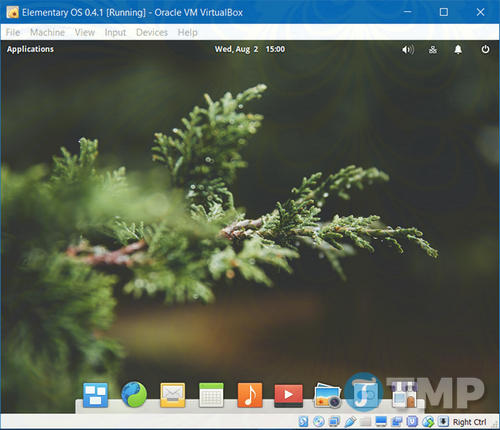Viewport: 500px width, 430px height.
Task: Open the Calendar app in dock
Action: click(211, 395)
